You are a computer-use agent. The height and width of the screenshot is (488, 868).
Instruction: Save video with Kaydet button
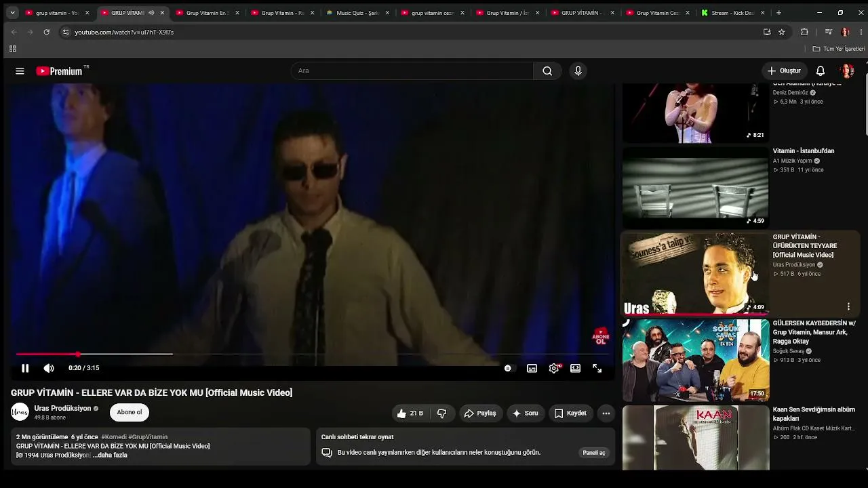[570, 413]
